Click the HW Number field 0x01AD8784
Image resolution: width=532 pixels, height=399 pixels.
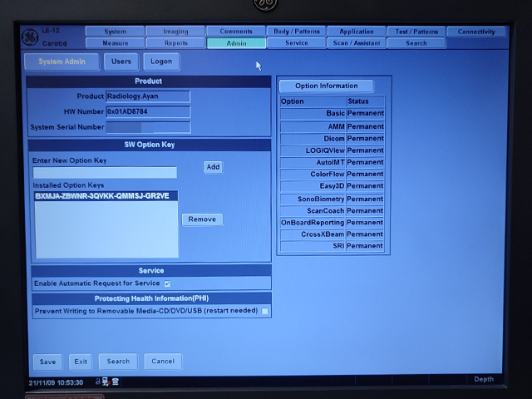click(148, 111)
